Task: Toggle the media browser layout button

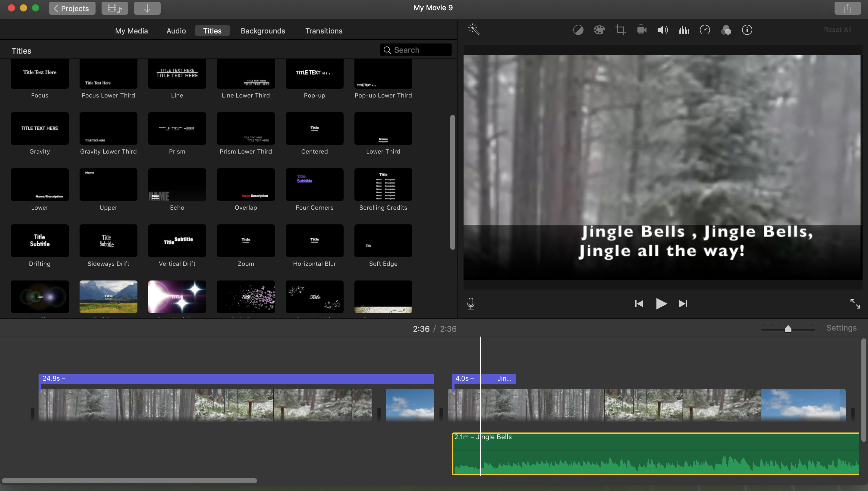Action: pyautogui.click(x=115, y=8)
